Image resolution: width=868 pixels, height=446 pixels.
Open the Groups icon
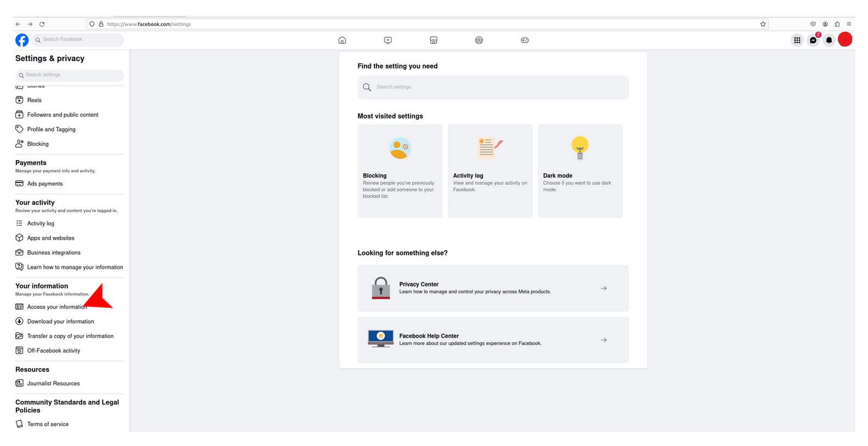point(479,40)
